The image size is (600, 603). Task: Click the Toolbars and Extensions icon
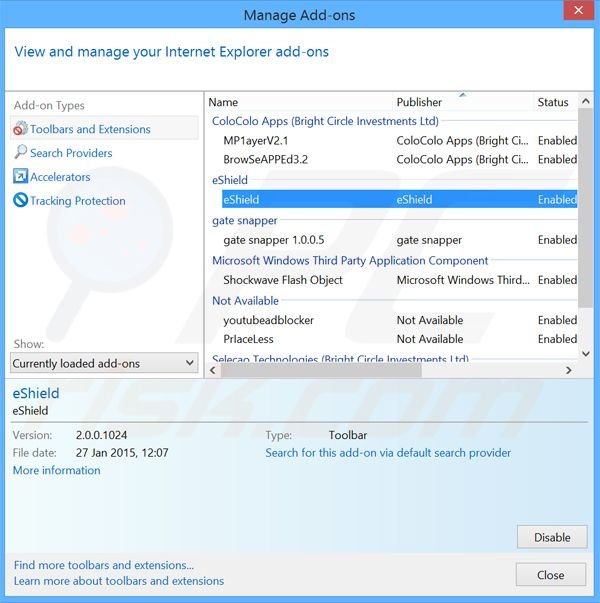point(20,129)
